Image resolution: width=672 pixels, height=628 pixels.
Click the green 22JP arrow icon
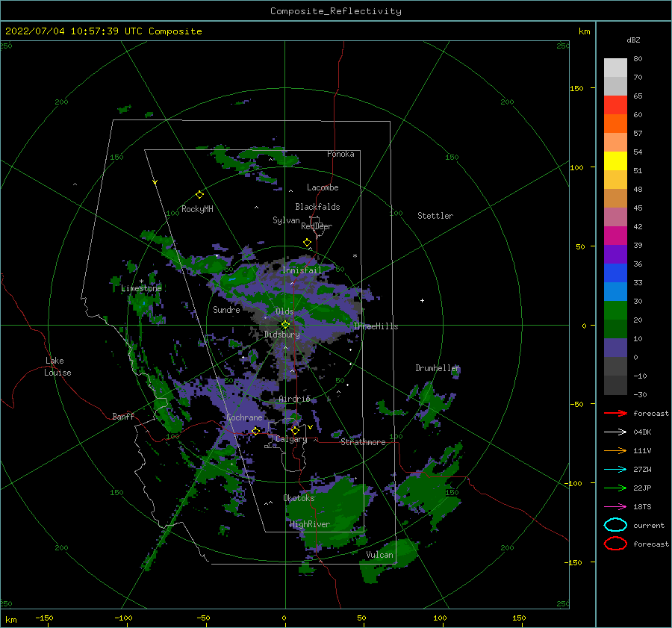[615, 488]
